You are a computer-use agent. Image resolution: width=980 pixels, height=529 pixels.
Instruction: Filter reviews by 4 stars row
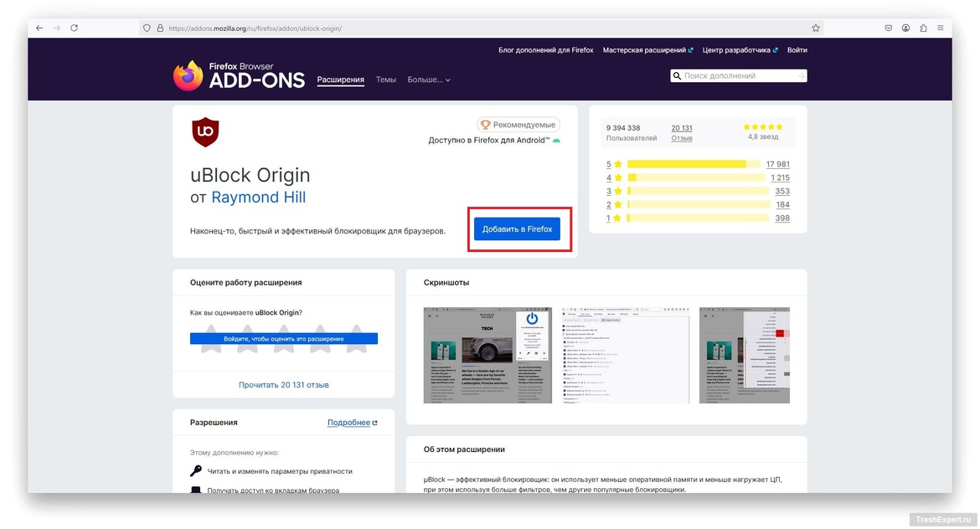(x=698, y=178)
